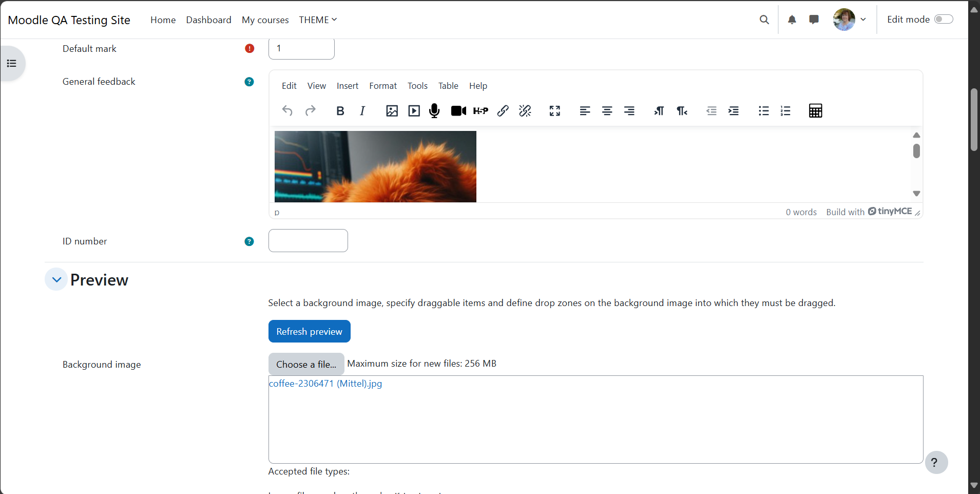Click the editor resize handle
This screenshot has width=980, height=494.
(x=917, y=213)
